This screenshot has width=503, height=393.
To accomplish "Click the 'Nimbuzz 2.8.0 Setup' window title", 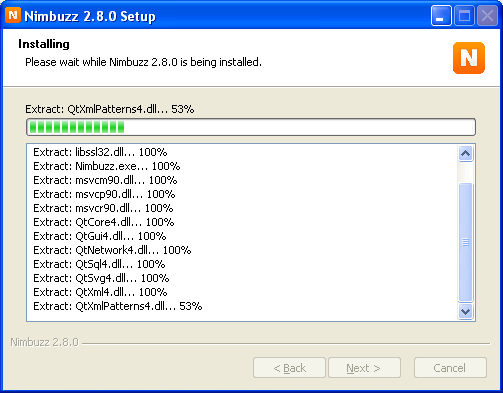I will pyautogui.click(x=90, y=16).
